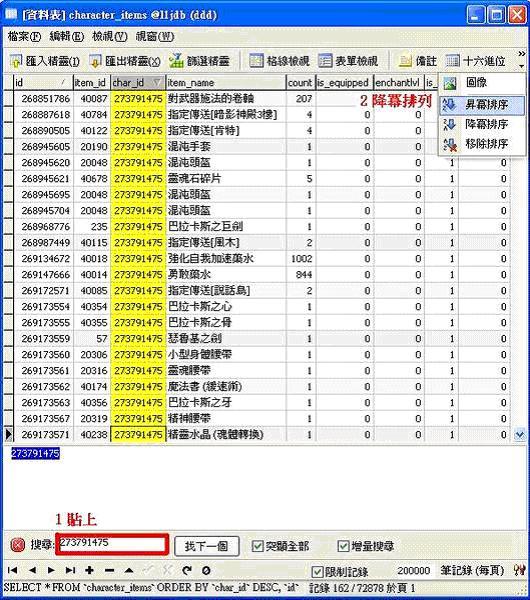Select item_name cell 勇敢藥水

[x=226, y=275]
